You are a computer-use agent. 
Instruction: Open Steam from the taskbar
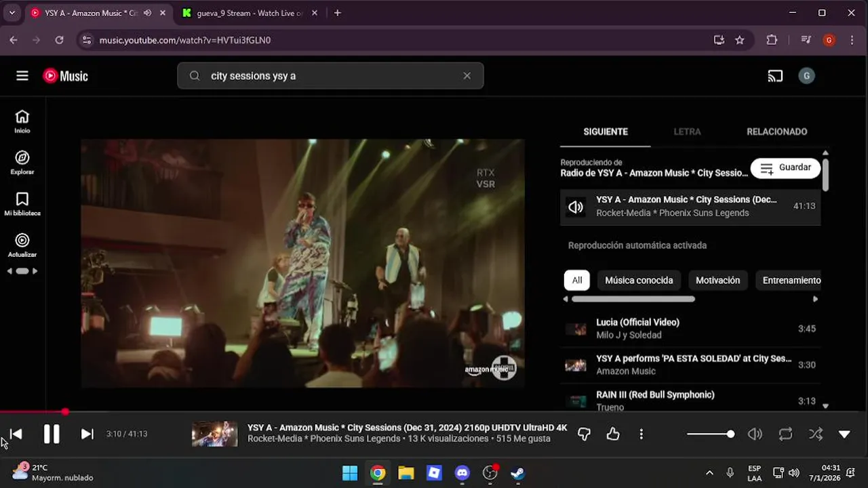coord(518,473)
